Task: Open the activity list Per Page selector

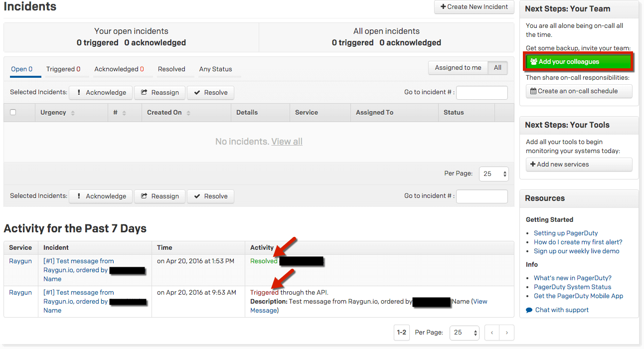Action: [465, 333]
